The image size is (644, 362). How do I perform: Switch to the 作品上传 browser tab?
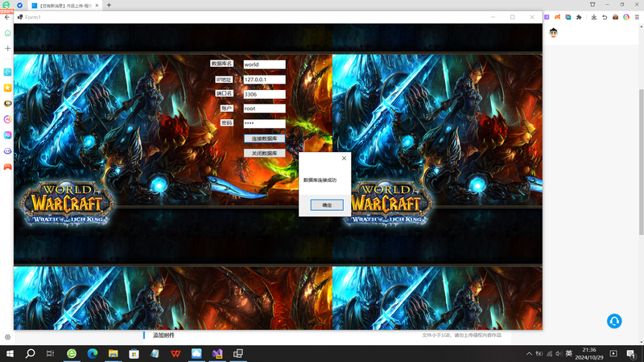65,6
